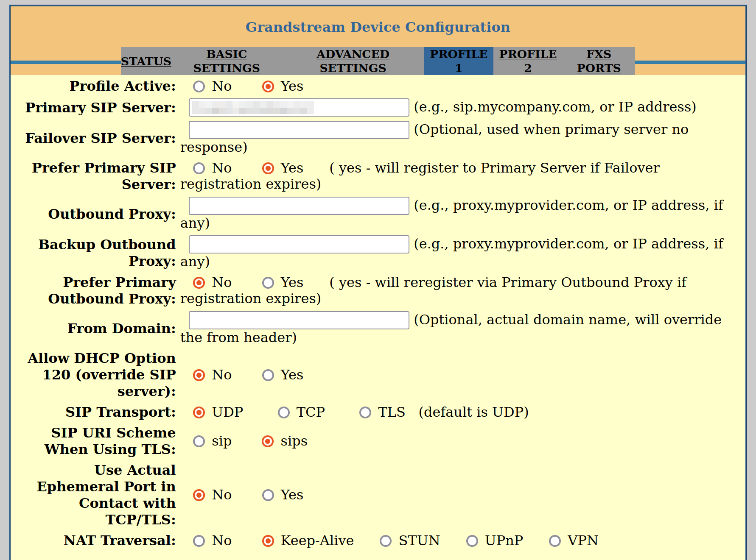Screen dimensions: 756x560
Task: Click the From Domain text field
Action: 299,320
